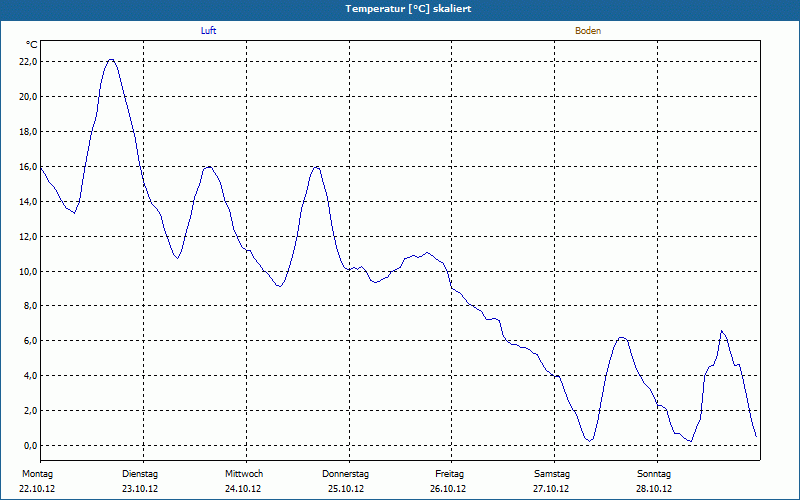Click the date 23.10.12
Screen dimensions: 800x500
click(140, 489)
